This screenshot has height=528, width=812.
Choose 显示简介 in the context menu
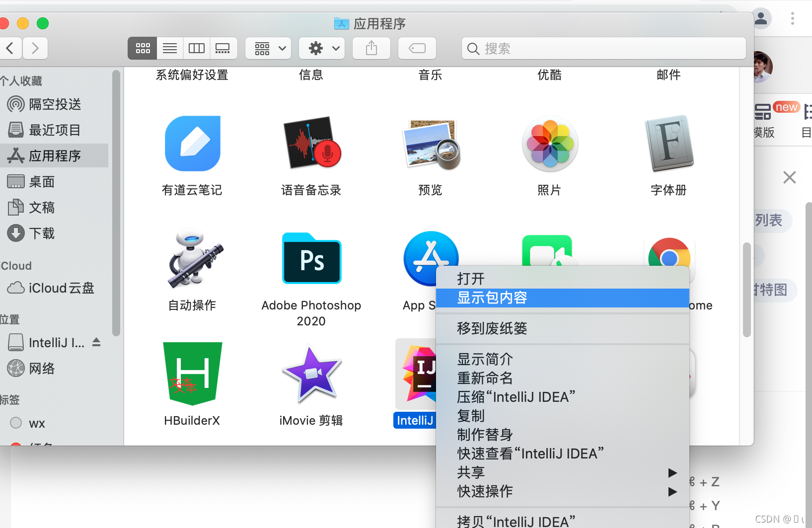(562, 359)
